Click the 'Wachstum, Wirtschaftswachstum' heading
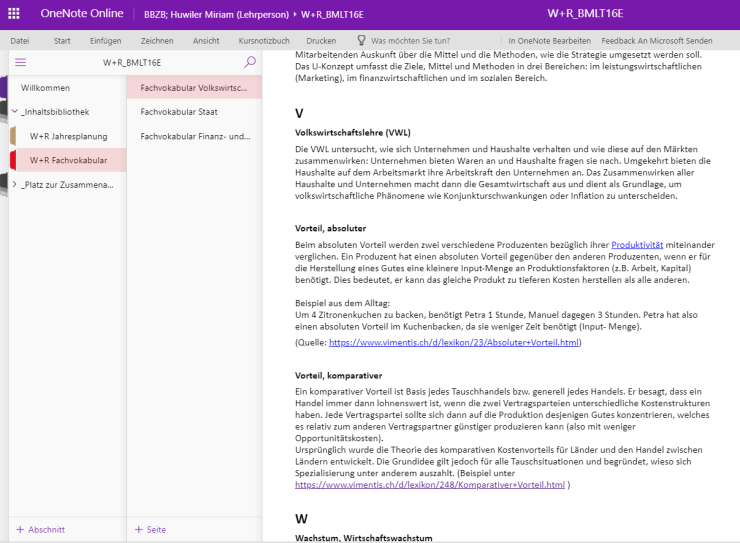The image size is (740, 543). 363,538
